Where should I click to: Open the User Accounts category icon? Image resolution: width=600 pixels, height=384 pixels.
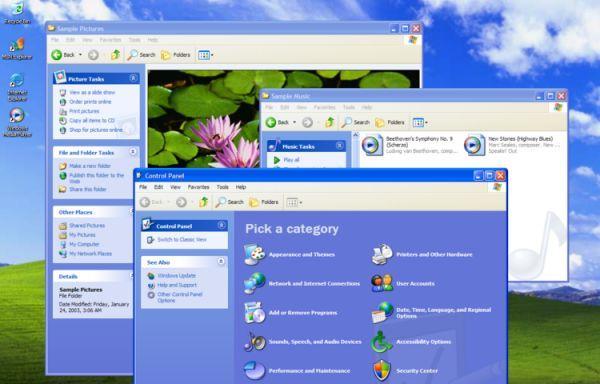(x=382, y=283)
